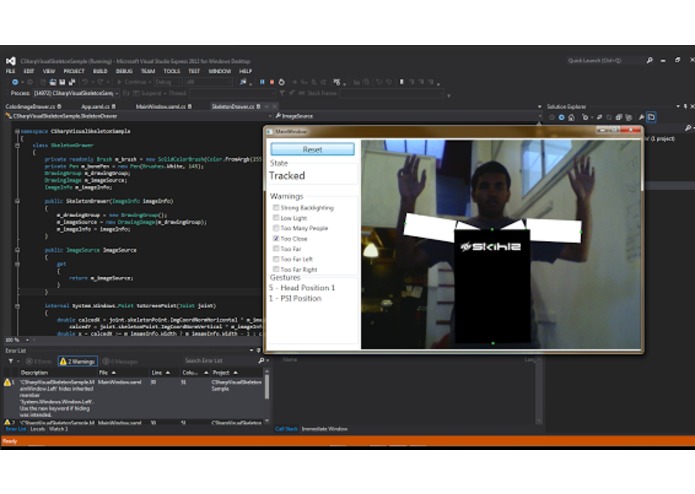Image resolution: width=695 pixels, height=494 pixels.
Task: Switch to the Immediate Window tab
Action: tap(324, 429)
